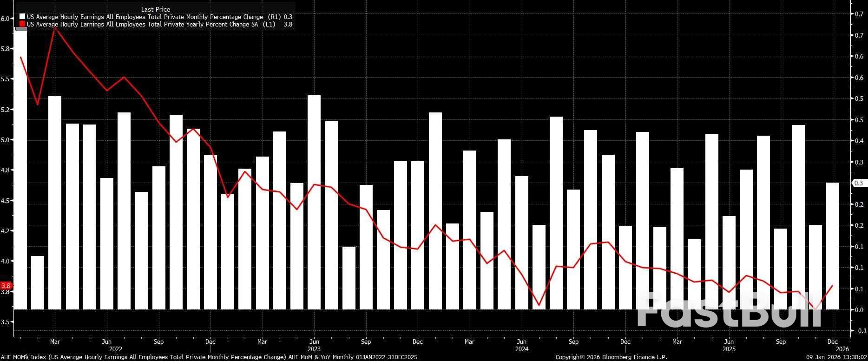Click the 2023 year label on the time axis

[314, 348]
